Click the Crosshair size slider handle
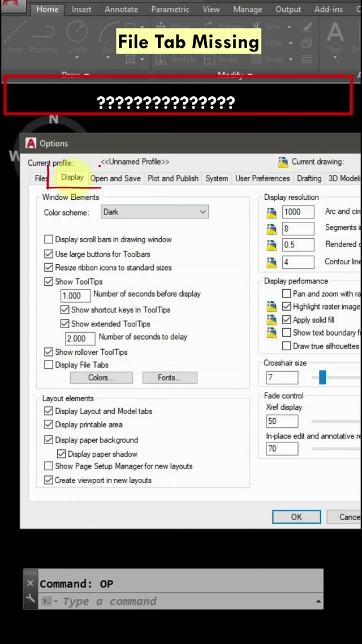The image size is (362, 644). tap(322, 377)
